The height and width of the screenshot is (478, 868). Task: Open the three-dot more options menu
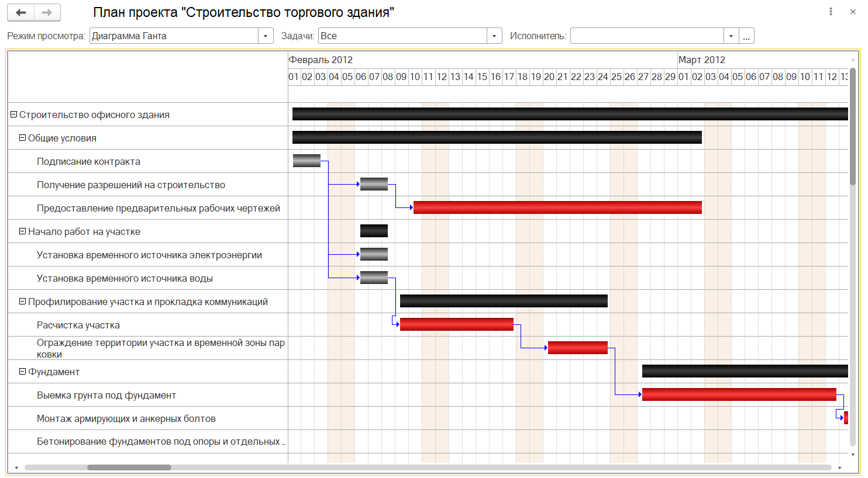[x=831, y=12]
